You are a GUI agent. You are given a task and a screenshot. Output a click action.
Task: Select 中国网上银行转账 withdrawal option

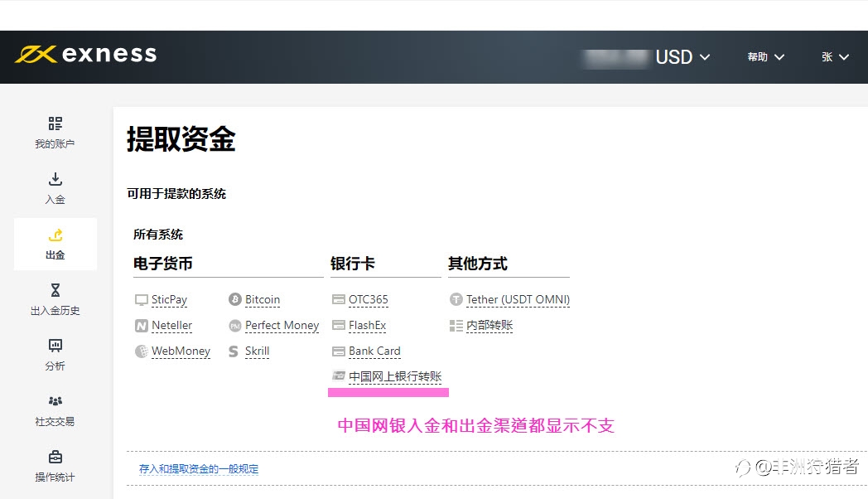pos(395,376)
